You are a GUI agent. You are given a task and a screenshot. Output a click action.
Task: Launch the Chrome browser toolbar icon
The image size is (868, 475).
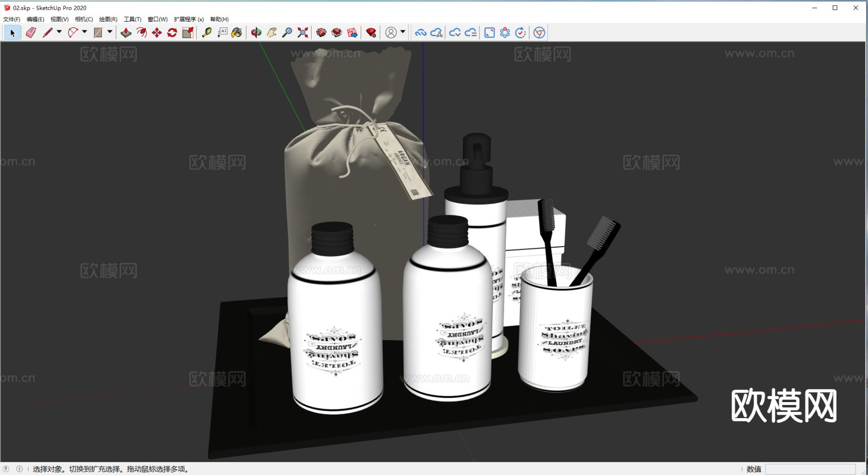[539, 33]
